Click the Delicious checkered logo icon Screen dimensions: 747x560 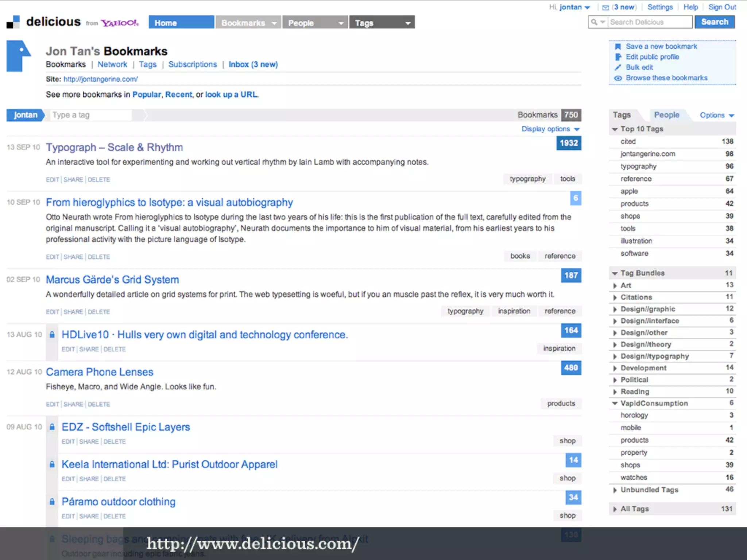pos(13,22)
